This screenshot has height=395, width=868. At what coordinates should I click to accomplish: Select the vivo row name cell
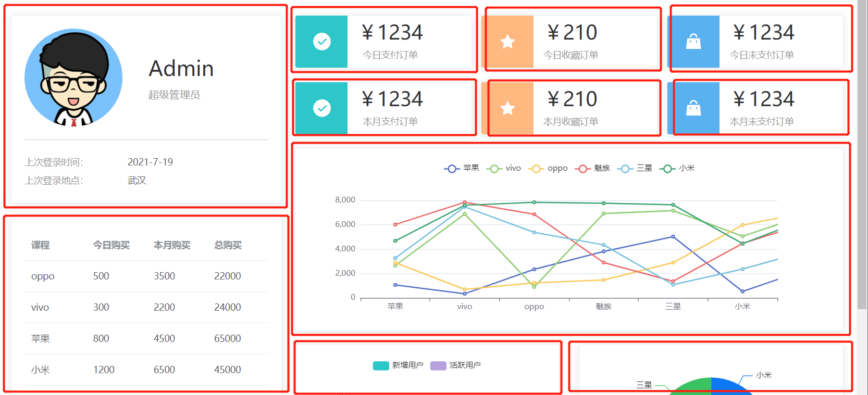[40, 308]
